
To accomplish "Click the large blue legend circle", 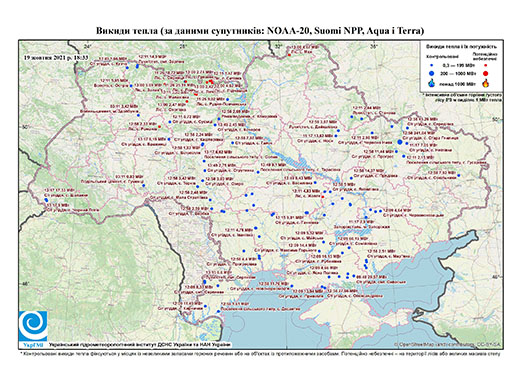I will pyautogui.click(x=432, y=73).
